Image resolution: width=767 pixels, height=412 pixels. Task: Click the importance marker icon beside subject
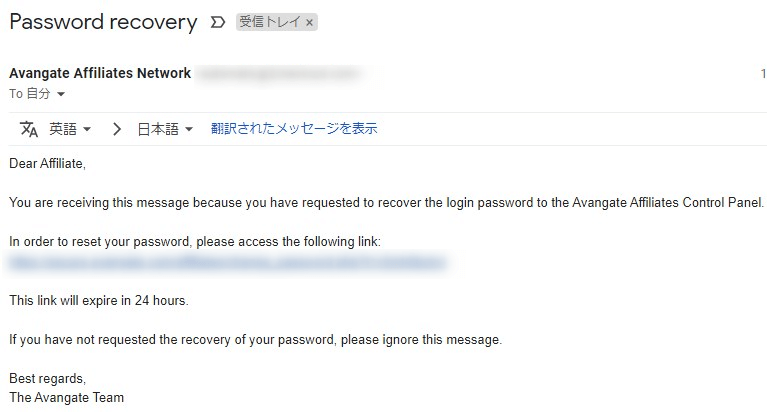click(218, 22)
